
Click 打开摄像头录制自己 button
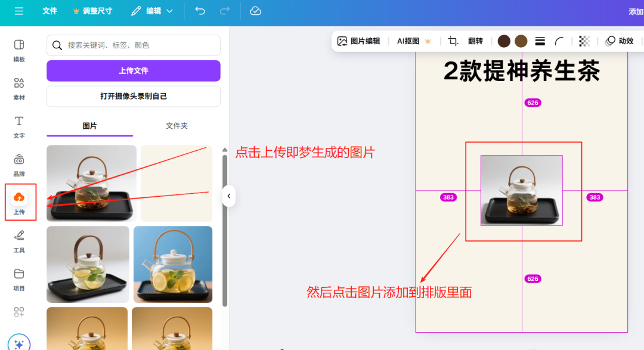(x=134, y=96)
